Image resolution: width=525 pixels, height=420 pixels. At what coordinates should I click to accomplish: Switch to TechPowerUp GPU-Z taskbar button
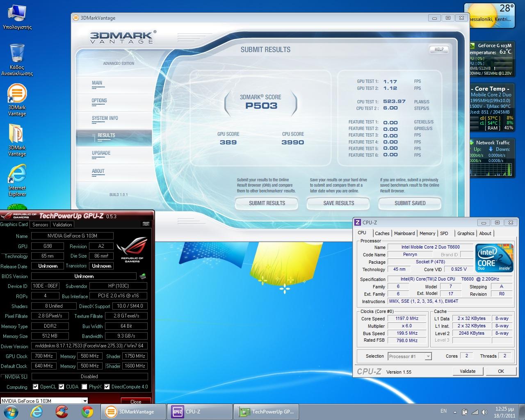pos(267,412)
